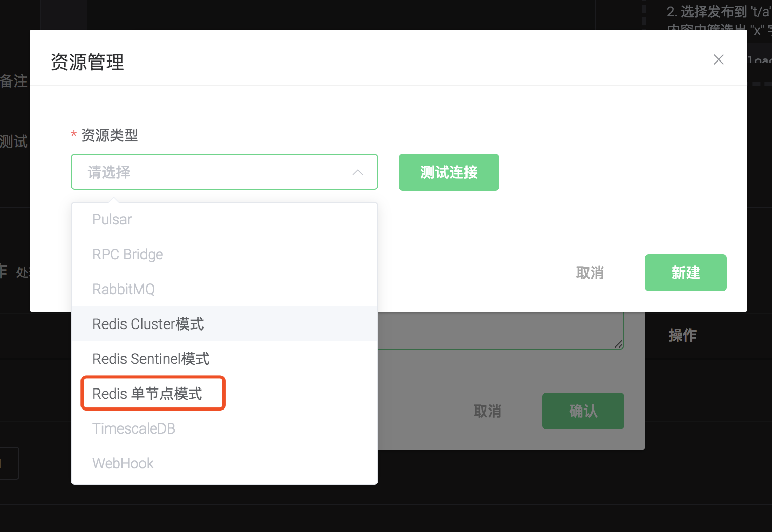Choose Pulsar from the resource list

pyautogui.click(x=112, y=219)
